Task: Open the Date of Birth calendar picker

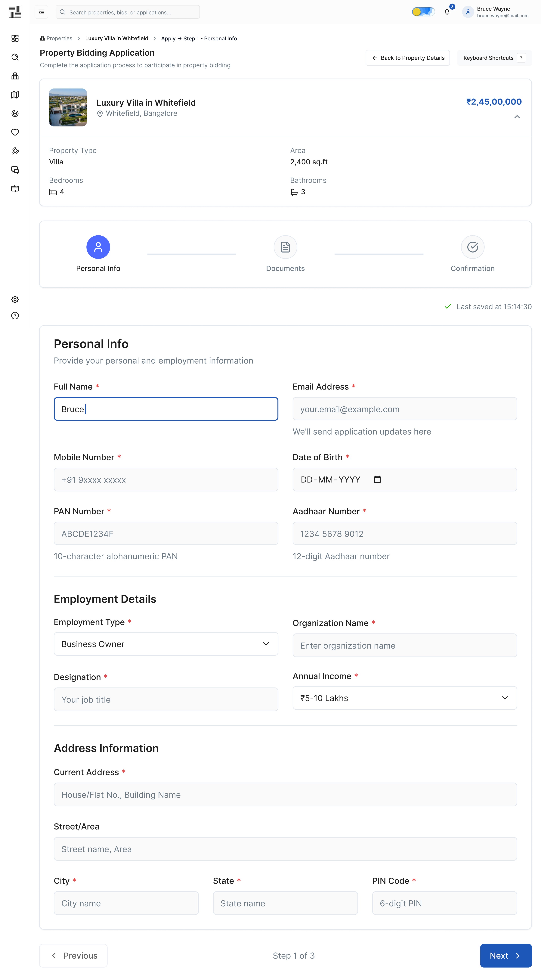Action: 377,479
